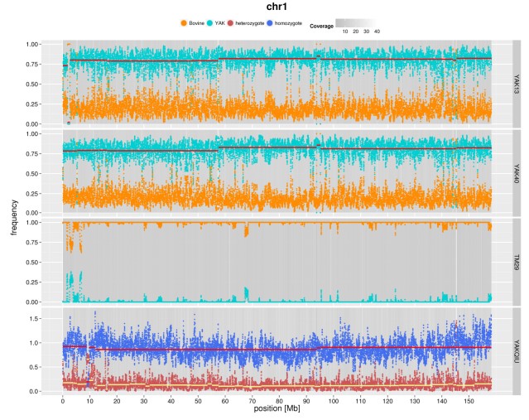Click the "10" coverage scale value
Screen dimensions: 529x420
coord(345,31)
